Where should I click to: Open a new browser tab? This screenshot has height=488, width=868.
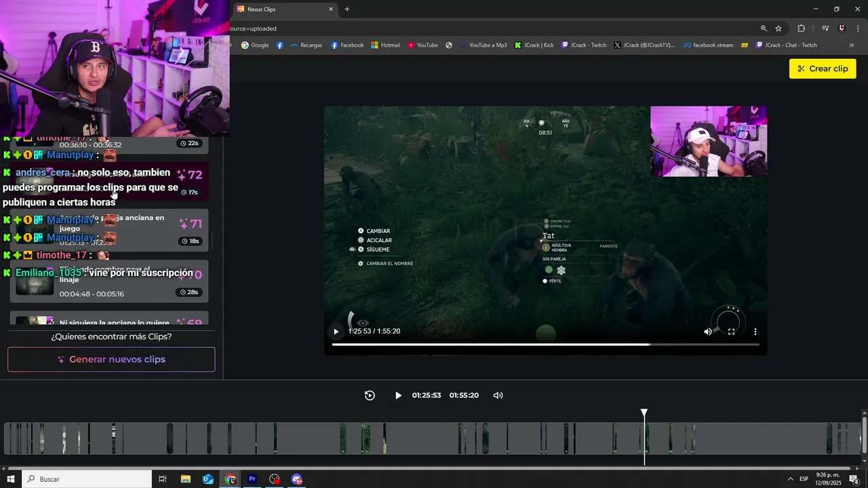click(x=347, y=9)
